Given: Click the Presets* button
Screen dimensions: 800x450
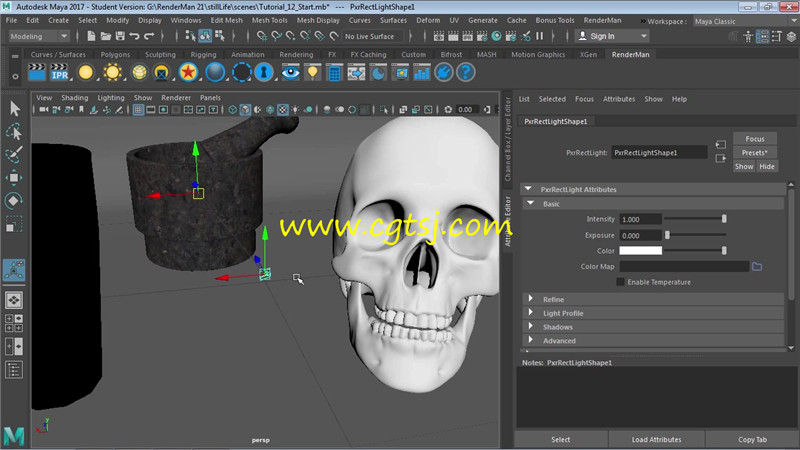Looking at the screenshot, I should [x=755, y=153].
